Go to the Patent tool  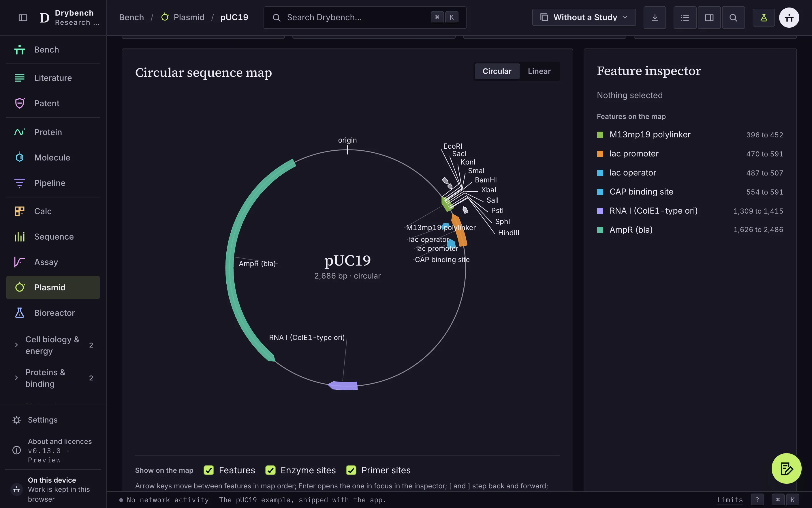tap(53, 104)
